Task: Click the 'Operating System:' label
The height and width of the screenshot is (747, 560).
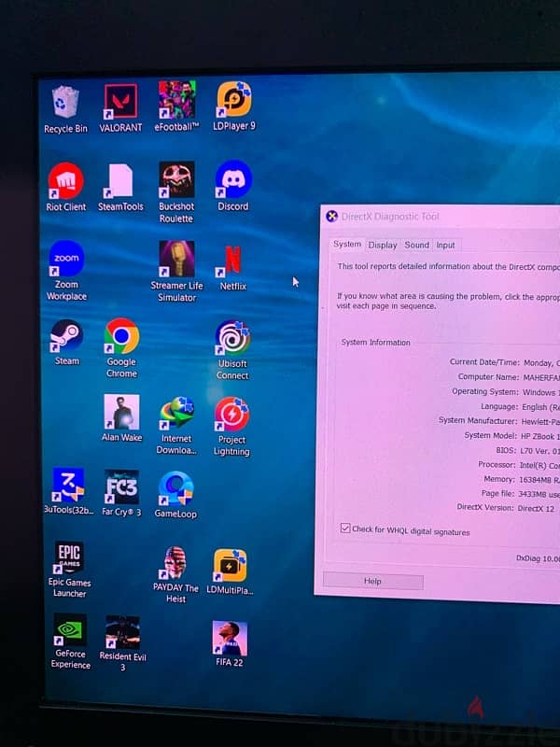Action: coord(484,391)
